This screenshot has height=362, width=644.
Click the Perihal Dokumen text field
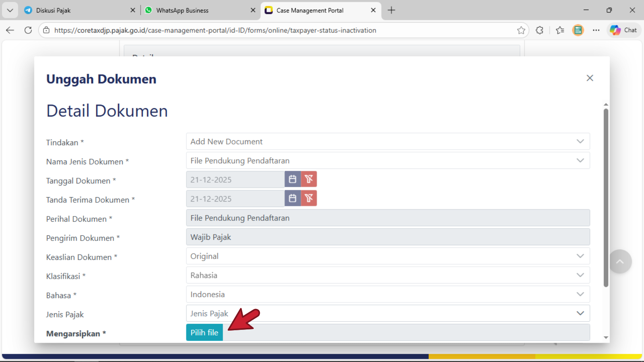pos(388,218)
